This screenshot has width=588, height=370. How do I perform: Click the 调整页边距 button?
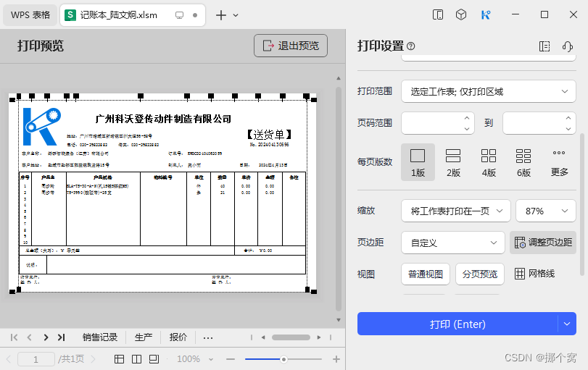coord(542,243)
